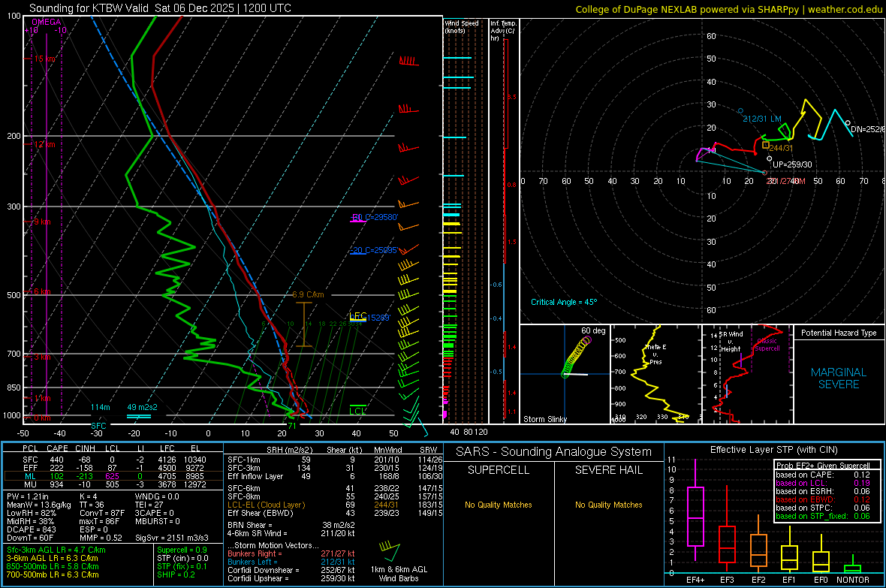Click the SEVERE HAIL analogue column header

(x=608, y=470)
